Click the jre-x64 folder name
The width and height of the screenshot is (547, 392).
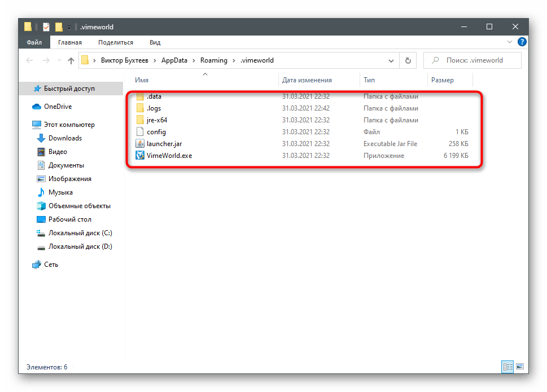click(x=157, y=120)
